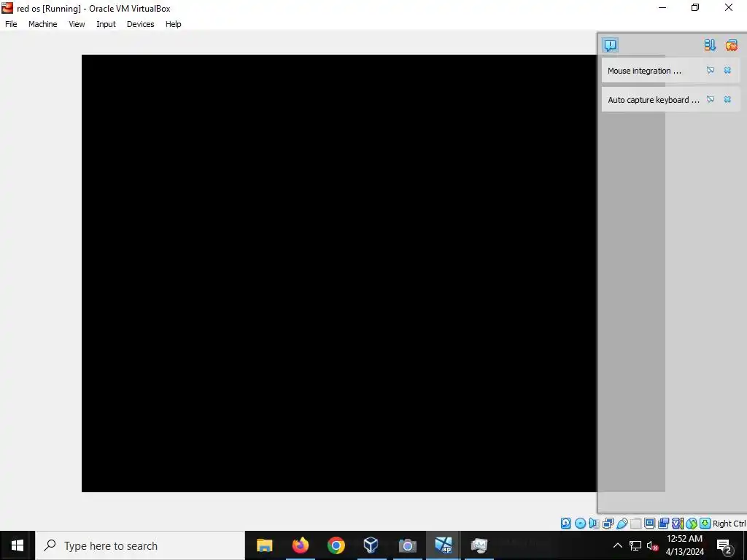Expand the Mouse integration notification text
Screen dimensions: 747x560
pos(644,71)
